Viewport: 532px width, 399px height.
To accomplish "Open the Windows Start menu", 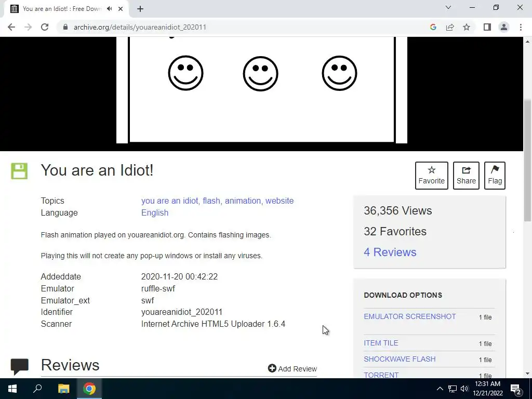I will 12,389.
